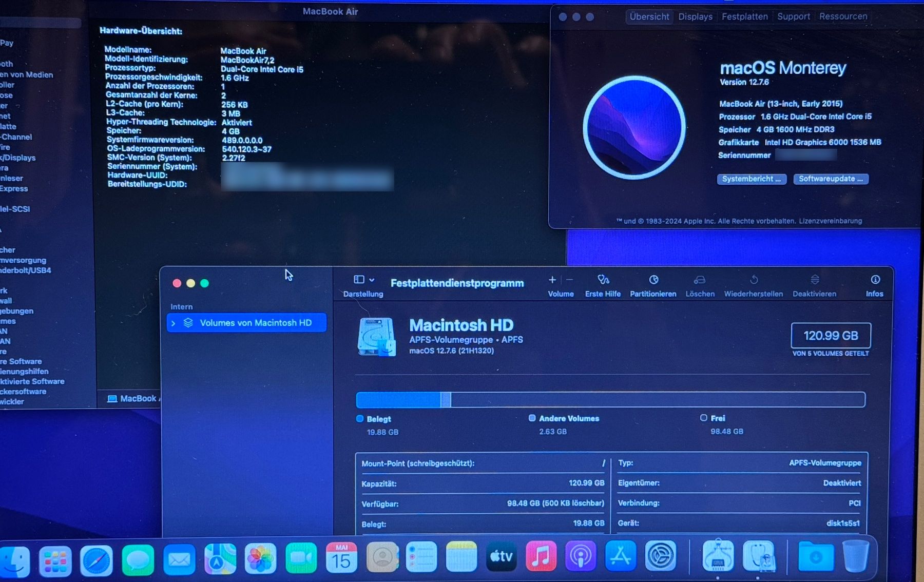This screenshot has width=924, height=582.
Task: Select Volumes von Macintosh HD row
Action: [246, 323]
